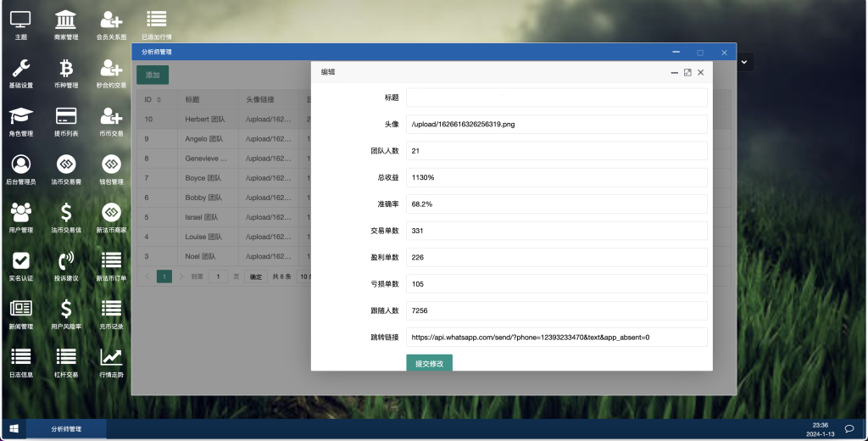
Task: Open the 行情走势 chart icon
Action: [111, 358]
